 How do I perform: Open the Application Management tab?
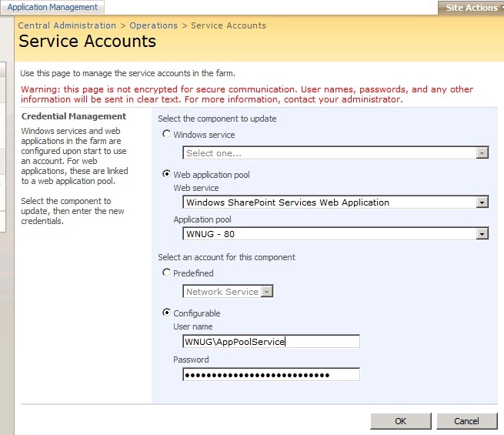(x=52, y=7)
